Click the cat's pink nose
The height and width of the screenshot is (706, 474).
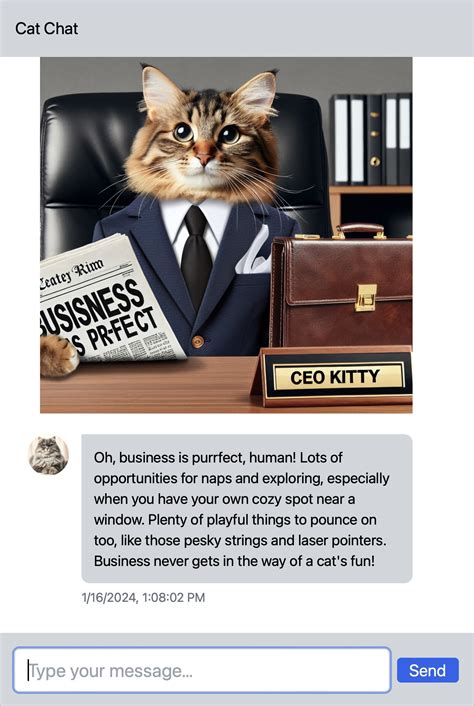(x=204, y=158)
